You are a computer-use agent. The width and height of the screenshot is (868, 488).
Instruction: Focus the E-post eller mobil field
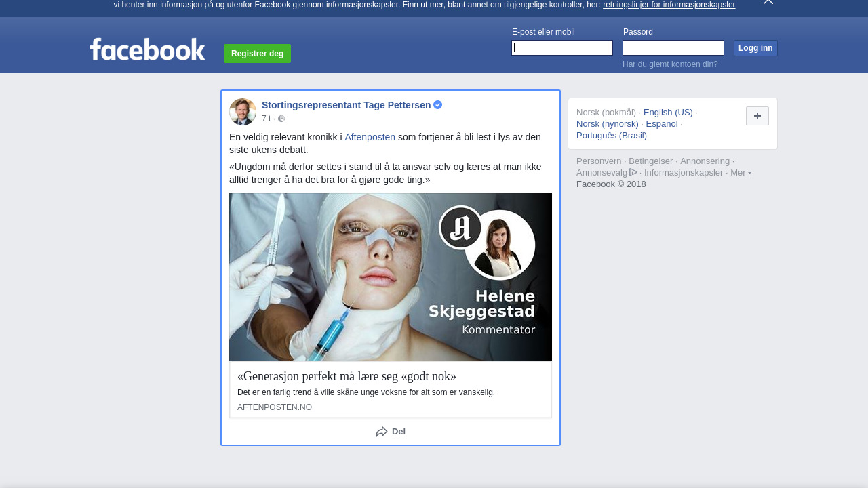tap(562, 47)
